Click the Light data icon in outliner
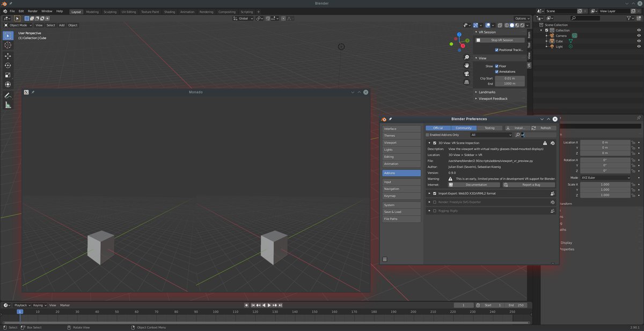This screenshot has width=644, height=331. (570, 46)
